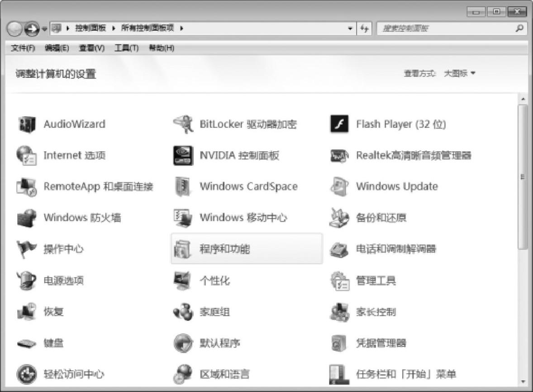The image size is (533, 392).
Task: Open the 电源选项 icon
Action: [27, 281]
